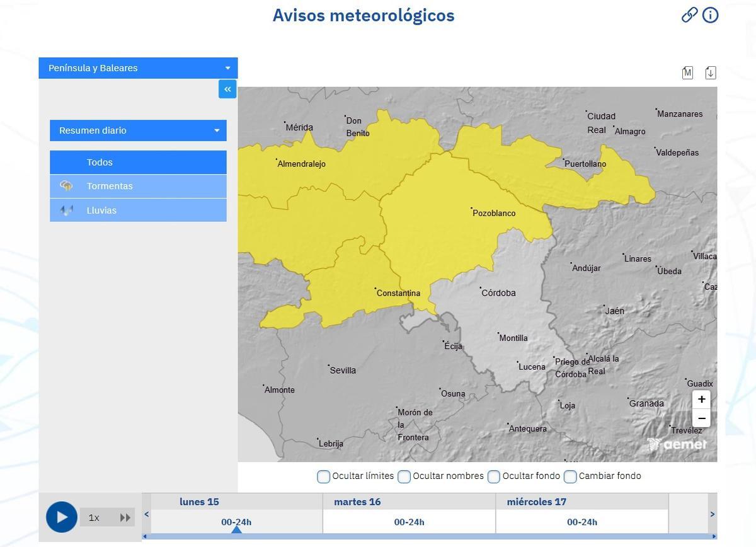
Task: Click the martes 16 day header
Action: pyautogui.click(x=357, y=502)
